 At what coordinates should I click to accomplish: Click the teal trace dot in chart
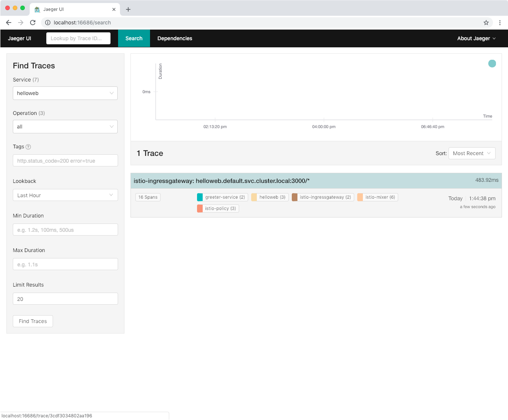coord(492,63)
